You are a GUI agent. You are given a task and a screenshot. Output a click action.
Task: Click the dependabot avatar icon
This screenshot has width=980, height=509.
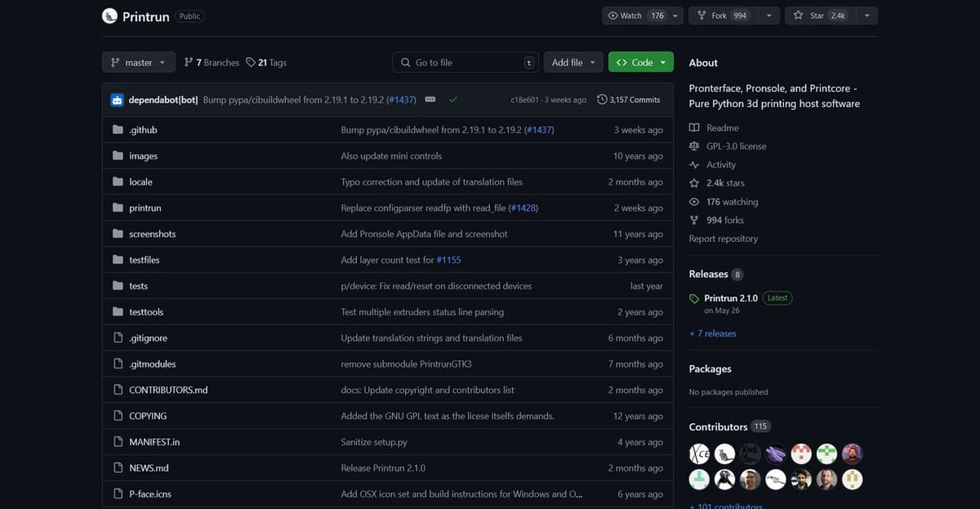tap(118, 100)
